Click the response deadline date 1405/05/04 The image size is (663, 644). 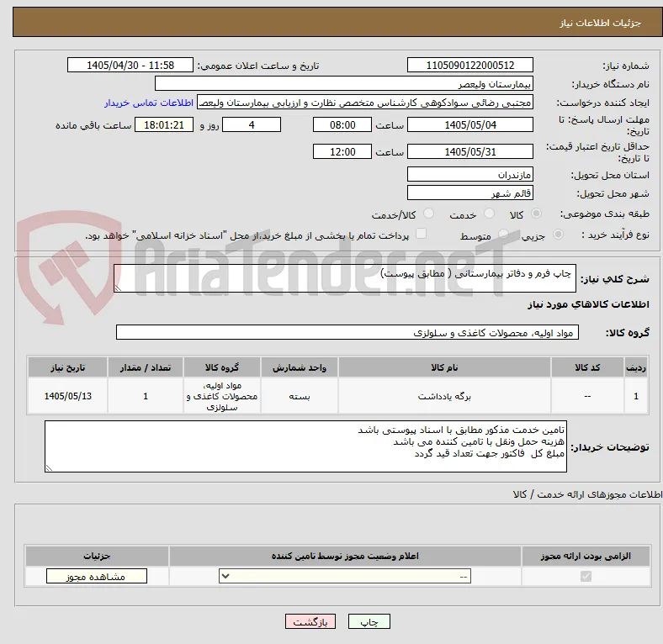(x=469, y=124)
